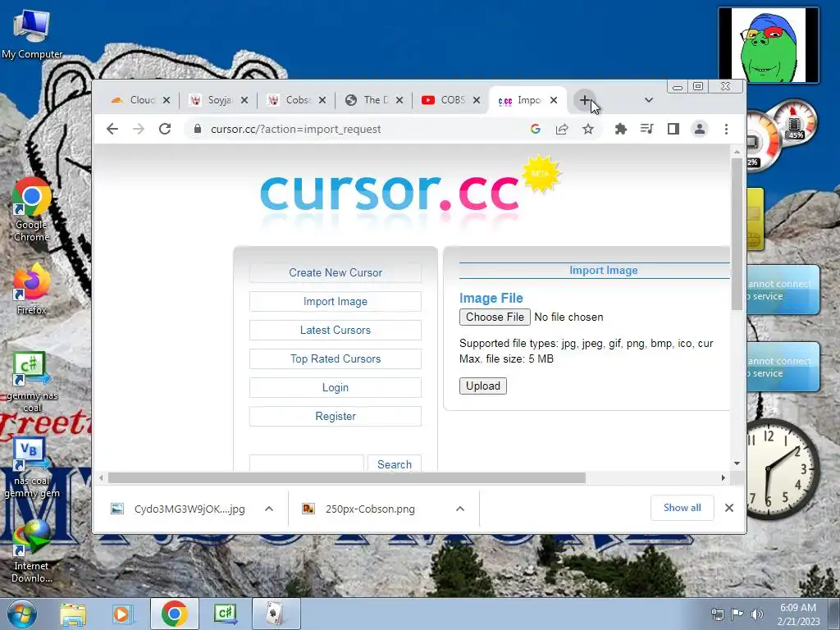Share this page icon
This screenshot has height=630, width=840.
[561, 129]
